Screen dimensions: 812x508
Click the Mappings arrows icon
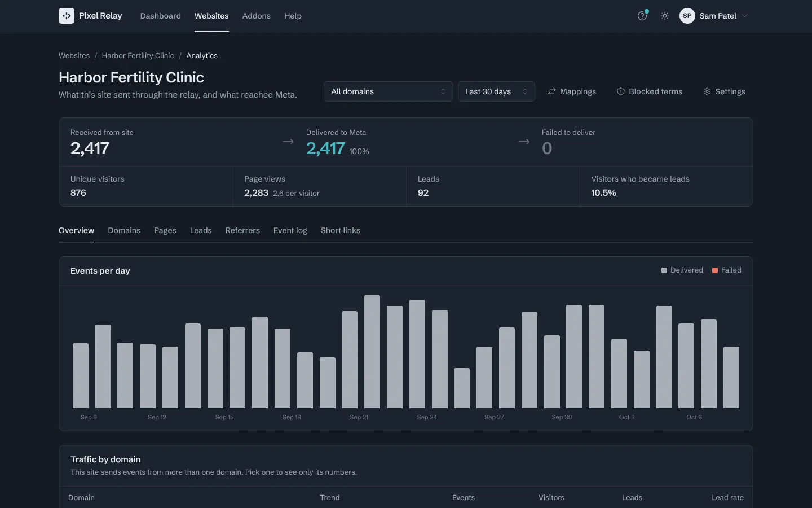coord(552,91)
